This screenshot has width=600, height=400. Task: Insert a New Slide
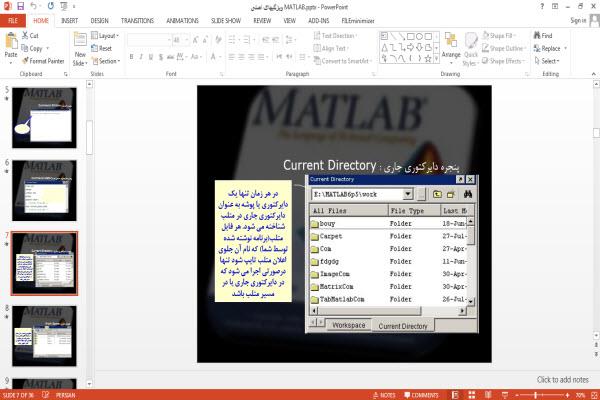point(80,49)
